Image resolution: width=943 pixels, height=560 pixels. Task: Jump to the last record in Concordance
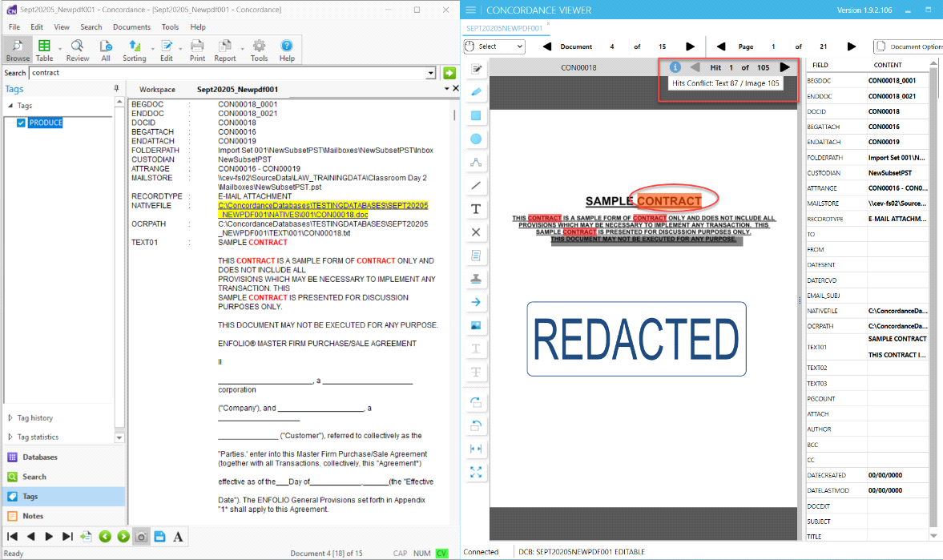coord(67,537)
